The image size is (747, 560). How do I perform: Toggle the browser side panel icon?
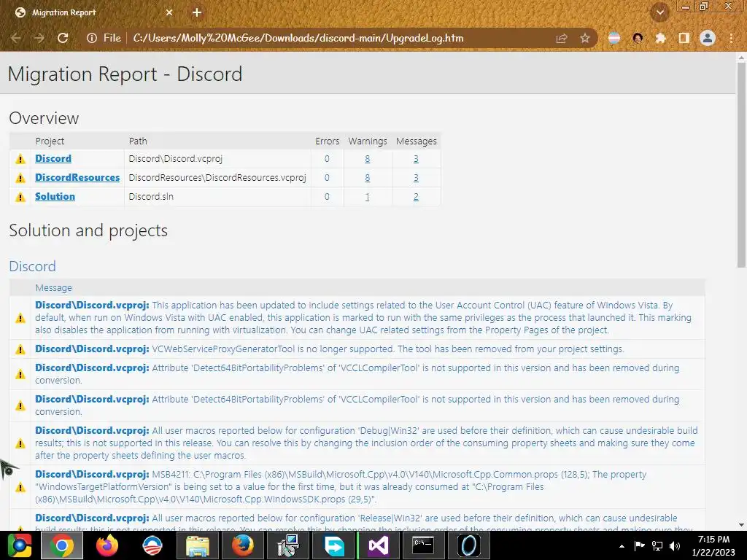pyautogui.click(x=684, y=38)
